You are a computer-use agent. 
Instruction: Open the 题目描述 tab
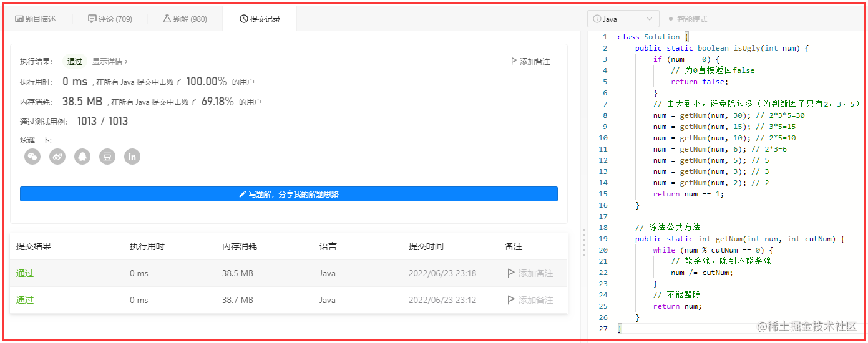[x=36, y=19]
